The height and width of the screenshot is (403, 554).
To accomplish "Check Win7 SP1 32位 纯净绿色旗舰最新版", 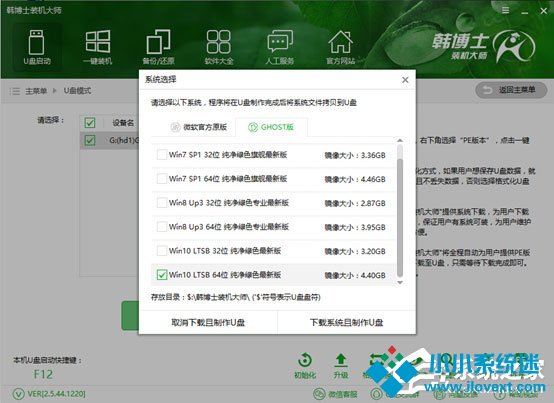I will click(162, 155).
